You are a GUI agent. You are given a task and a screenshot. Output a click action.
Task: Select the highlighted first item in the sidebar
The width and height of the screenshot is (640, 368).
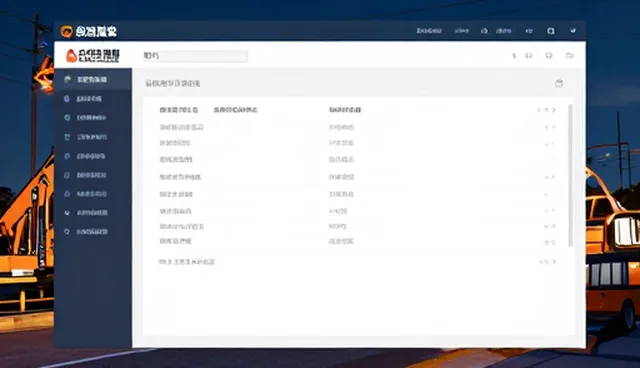point(93,79)
